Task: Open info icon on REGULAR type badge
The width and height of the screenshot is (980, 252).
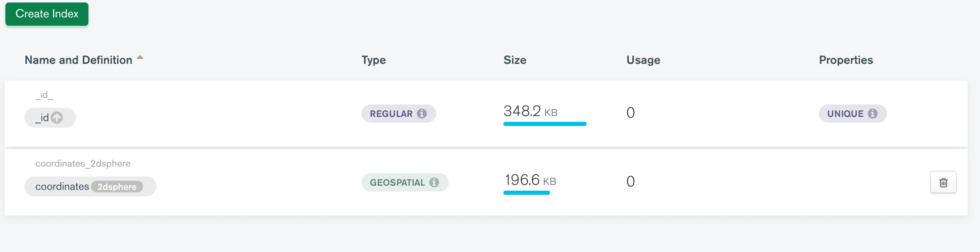Action: pyautogui.click(x=422, y=114)
